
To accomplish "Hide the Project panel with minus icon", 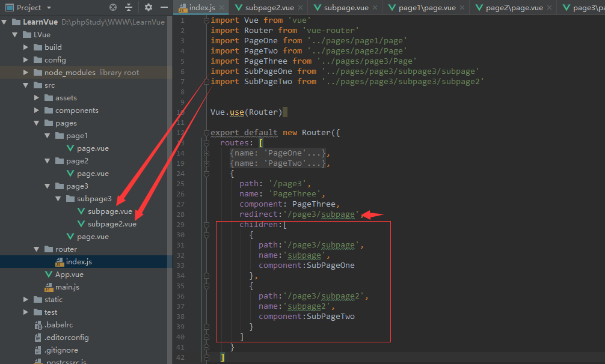I will point(164,7).
